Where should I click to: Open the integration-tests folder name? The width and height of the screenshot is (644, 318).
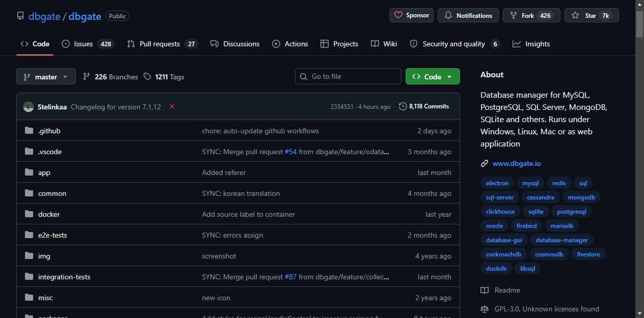pos(64,277)
